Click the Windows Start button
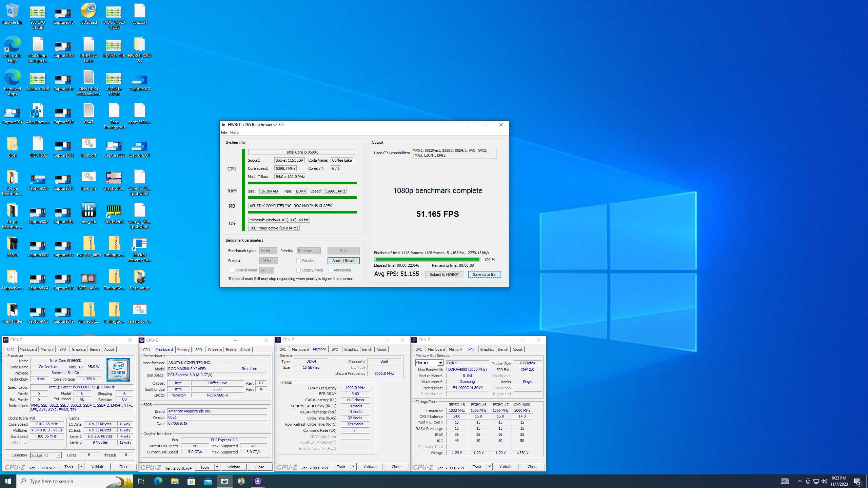The width and height of the screenshot is (868, 488). pyautogui.click(x=8, y=481)
